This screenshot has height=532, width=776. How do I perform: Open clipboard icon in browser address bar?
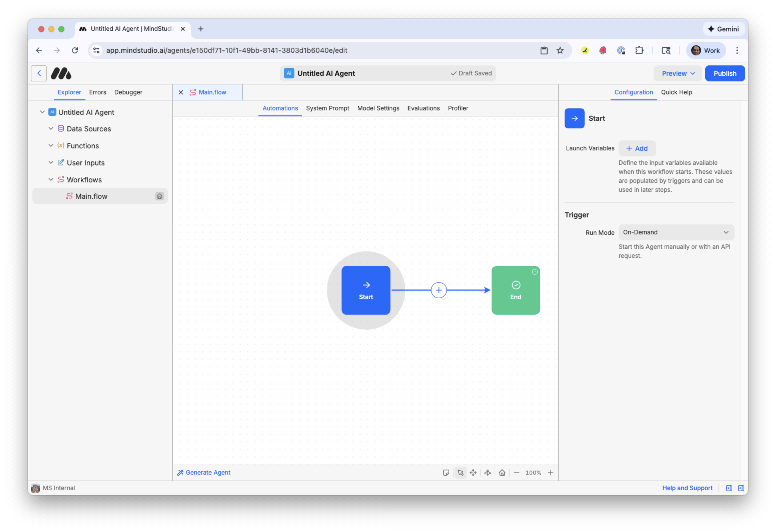coord(544,50)
